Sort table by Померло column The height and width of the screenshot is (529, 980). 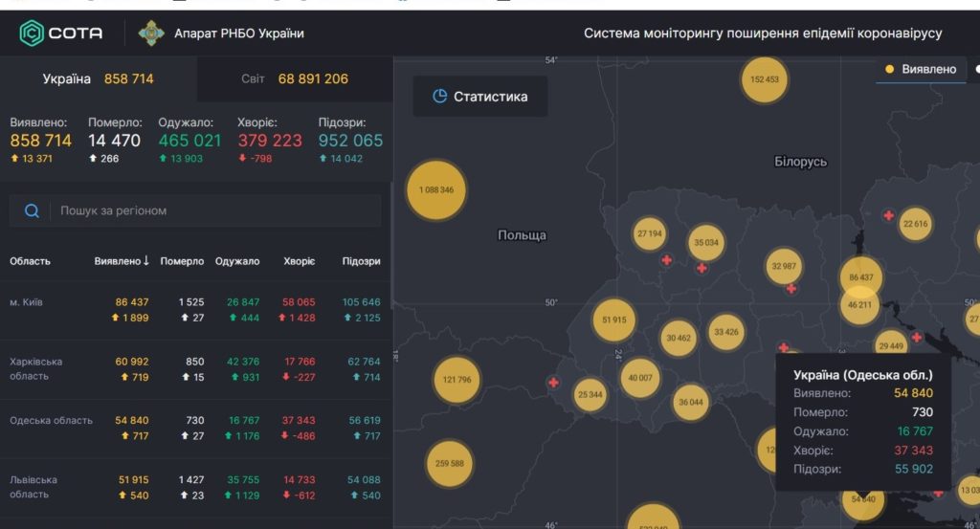tap(182, 261)
